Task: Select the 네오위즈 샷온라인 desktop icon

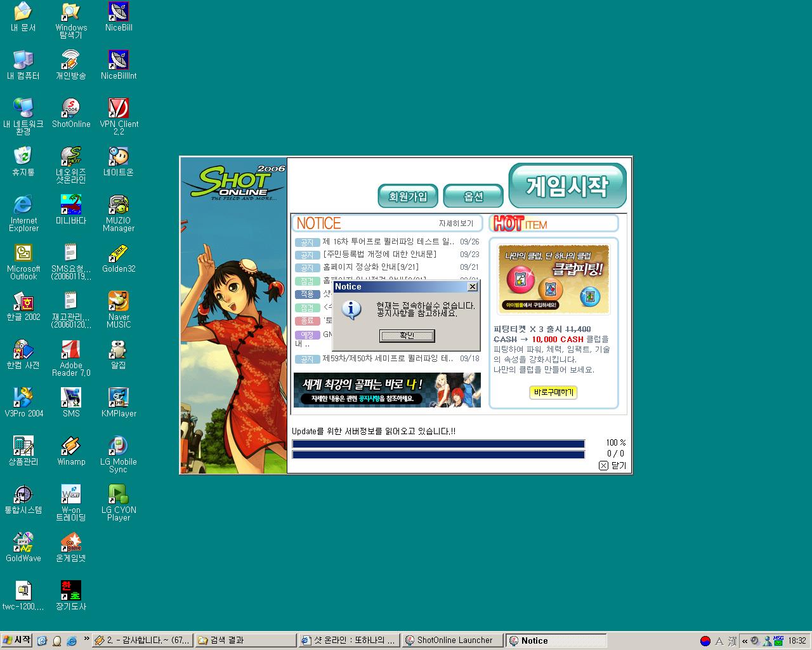Action: pos(71,165)
